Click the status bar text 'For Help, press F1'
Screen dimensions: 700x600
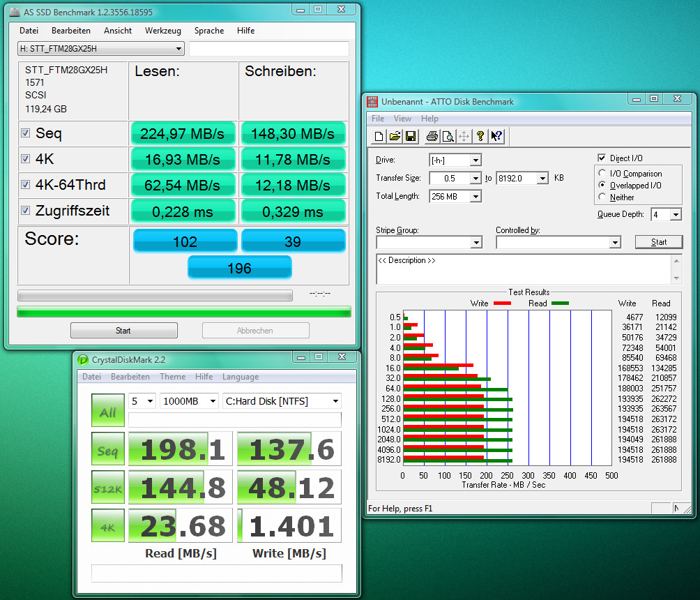pos(400,509)
